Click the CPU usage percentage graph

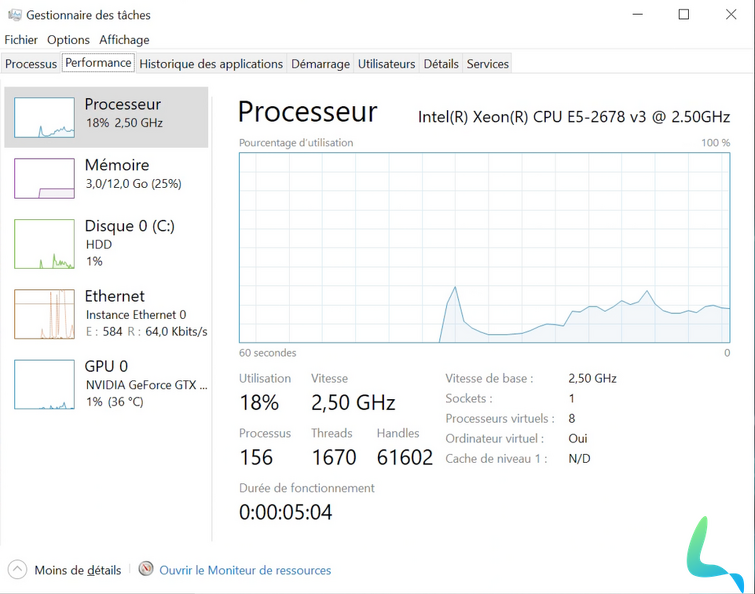coord(484,247)
